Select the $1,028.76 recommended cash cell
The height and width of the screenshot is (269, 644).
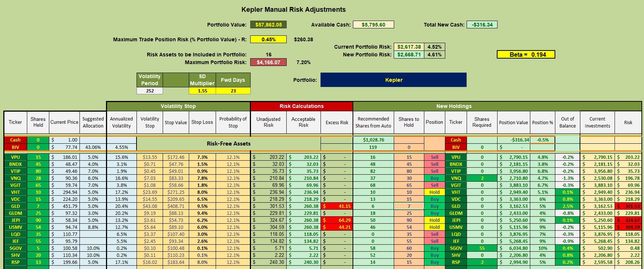click(373, 140)
